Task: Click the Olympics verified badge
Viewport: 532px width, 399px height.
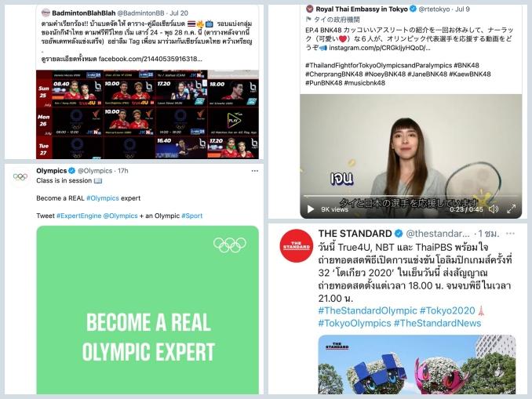Action: tap(71, 171)
